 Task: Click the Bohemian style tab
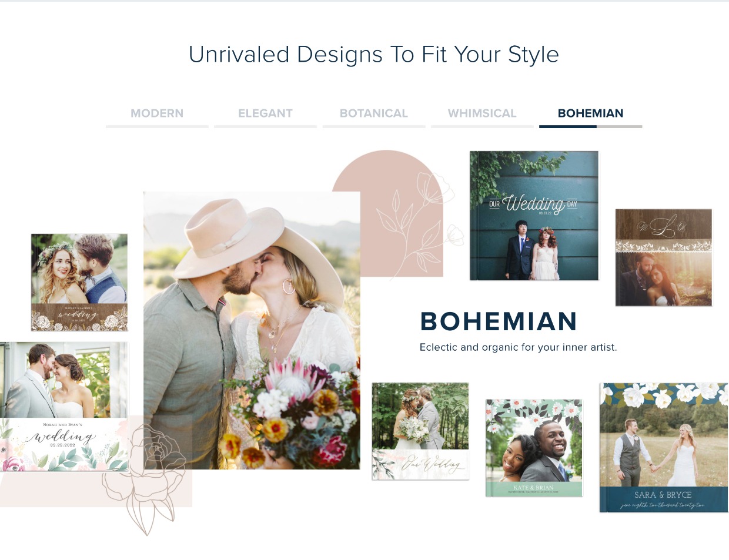[x=590, y=113]
